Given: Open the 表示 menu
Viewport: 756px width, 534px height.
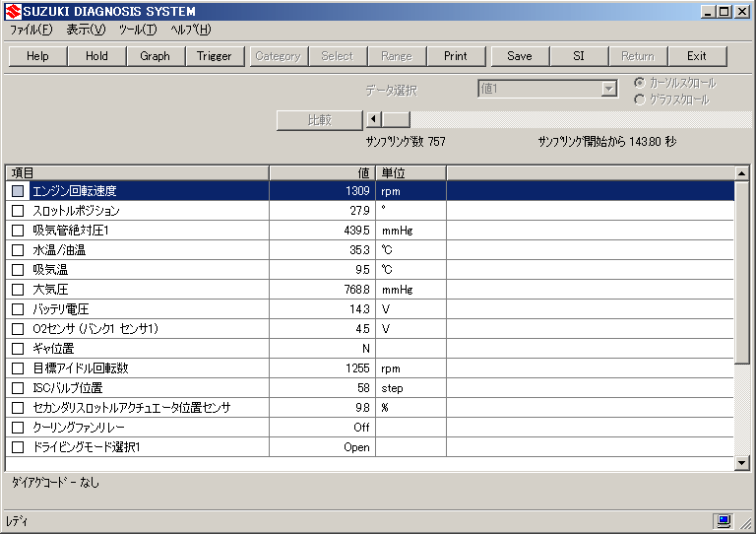Looking at the screenshot, I should click(86, 30).
